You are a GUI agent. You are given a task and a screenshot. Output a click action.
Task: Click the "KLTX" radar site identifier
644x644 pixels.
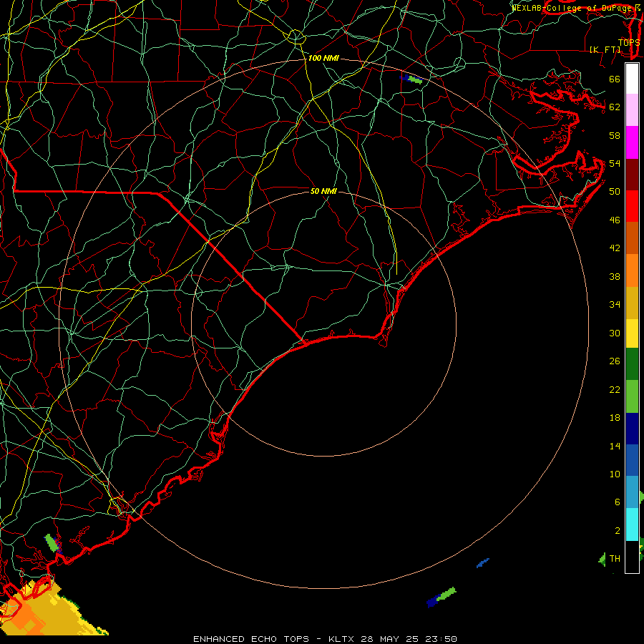click(342, 639)
